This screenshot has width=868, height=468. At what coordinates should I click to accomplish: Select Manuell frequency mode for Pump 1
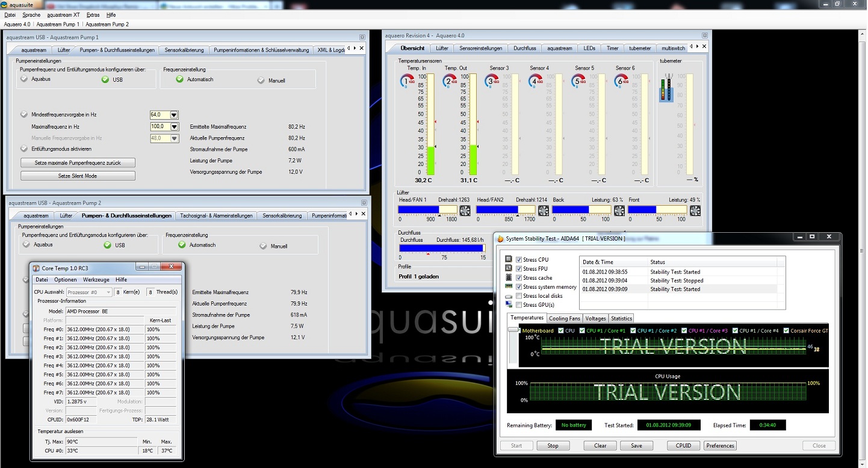click(261, 81)
